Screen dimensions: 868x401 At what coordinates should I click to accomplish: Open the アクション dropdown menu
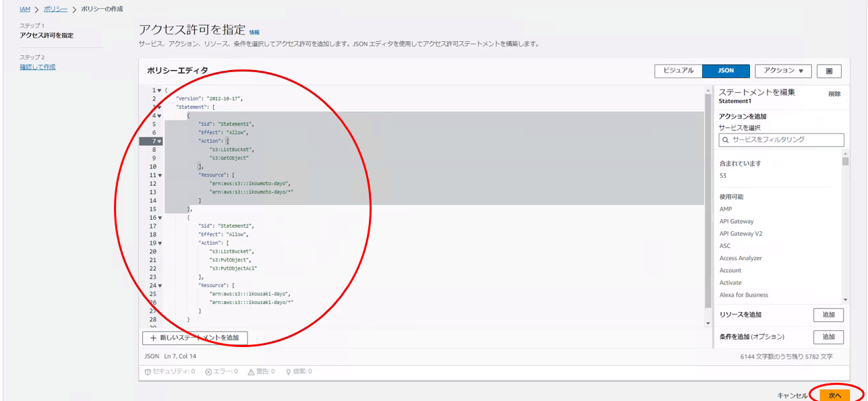pyautogui.click(x=782, y=71)
